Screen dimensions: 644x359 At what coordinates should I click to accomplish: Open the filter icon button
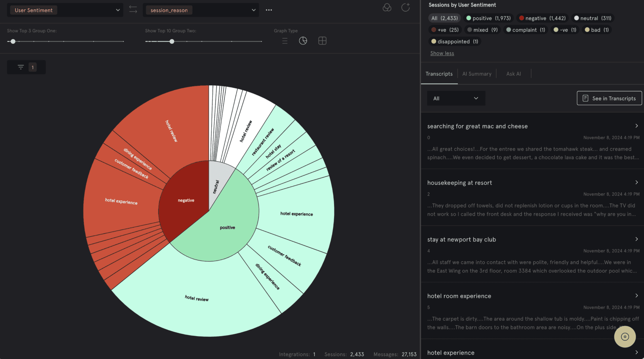(21, 67)
